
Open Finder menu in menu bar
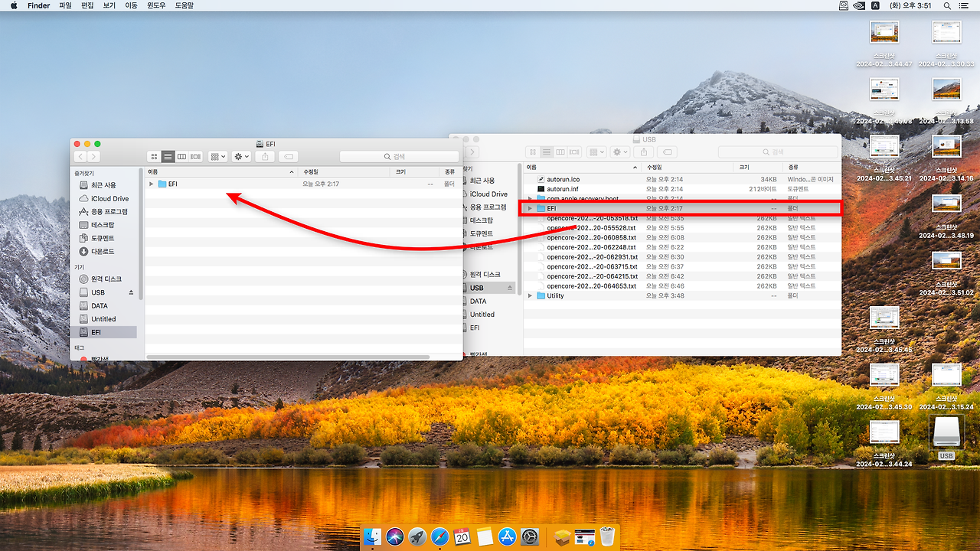tap(38, 5)
